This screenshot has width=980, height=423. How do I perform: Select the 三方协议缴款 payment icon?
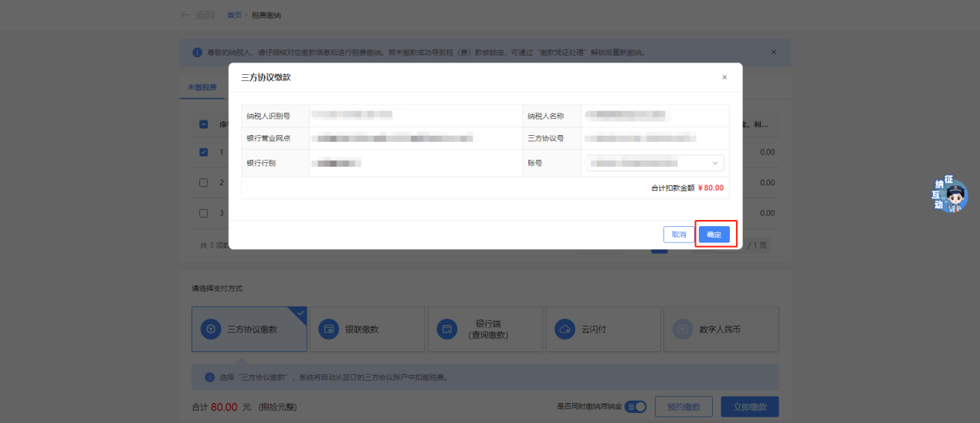210,329
